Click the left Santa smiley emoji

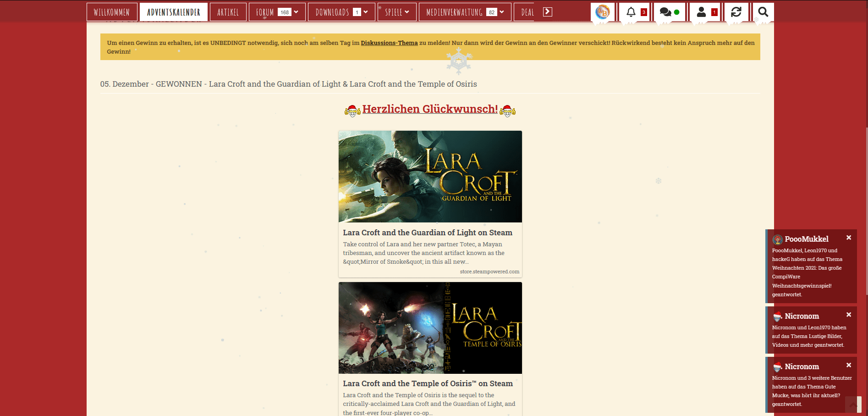[352, 111]
